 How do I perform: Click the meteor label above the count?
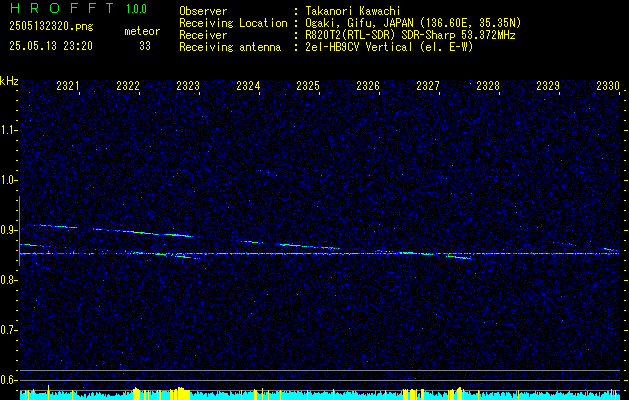142,31
